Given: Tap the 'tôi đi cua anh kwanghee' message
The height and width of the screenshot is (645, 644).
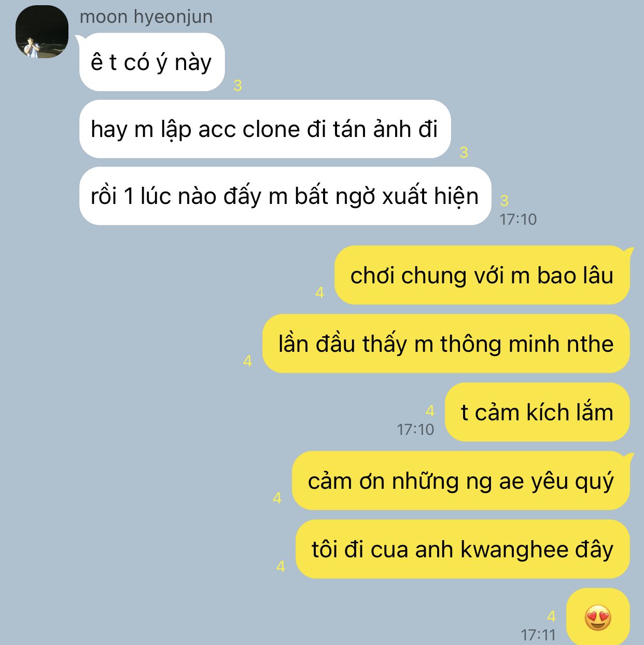Looking at the screenshot, I should click(x=463, y=549).
